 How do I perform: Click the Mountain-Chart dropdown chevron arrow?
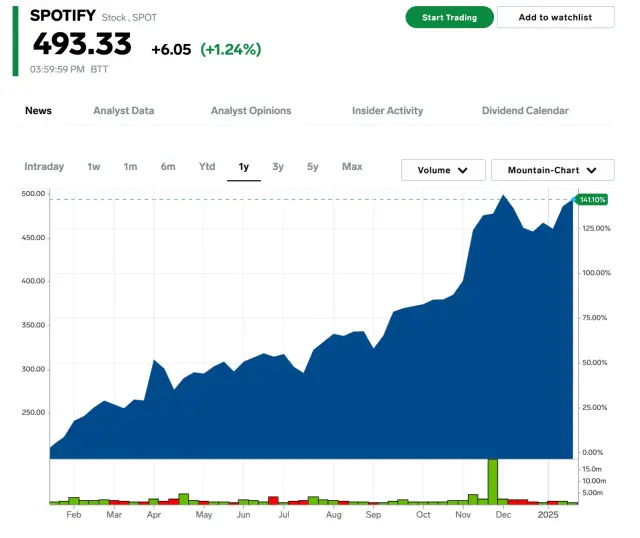click(x=592, y=171)
